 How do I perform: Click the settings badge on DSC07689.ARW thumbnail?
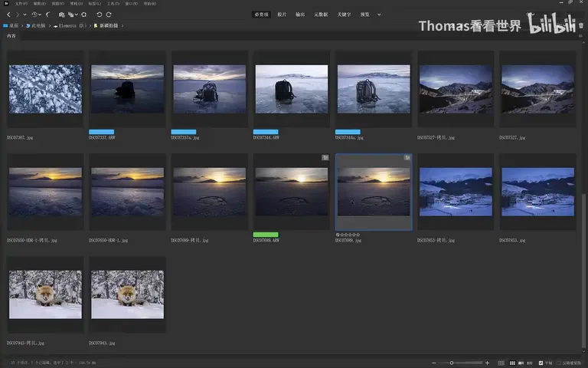point(325,158)
